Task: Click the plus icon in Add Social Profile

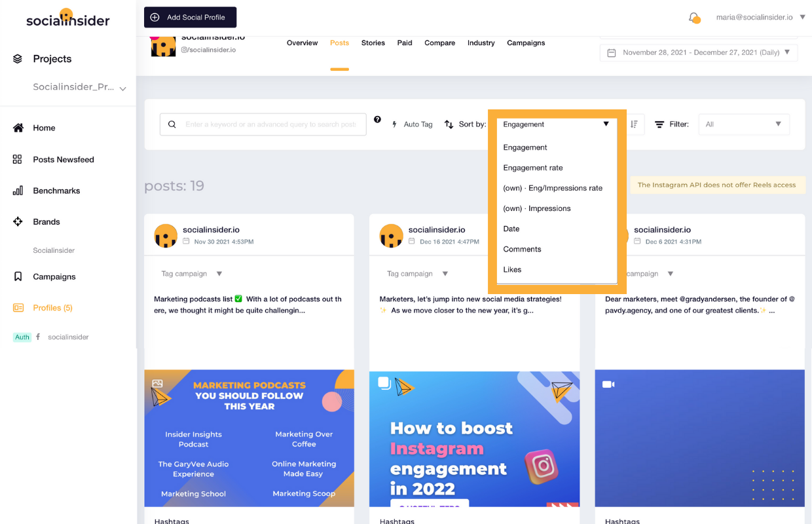Action: click(x=155, y=17)
